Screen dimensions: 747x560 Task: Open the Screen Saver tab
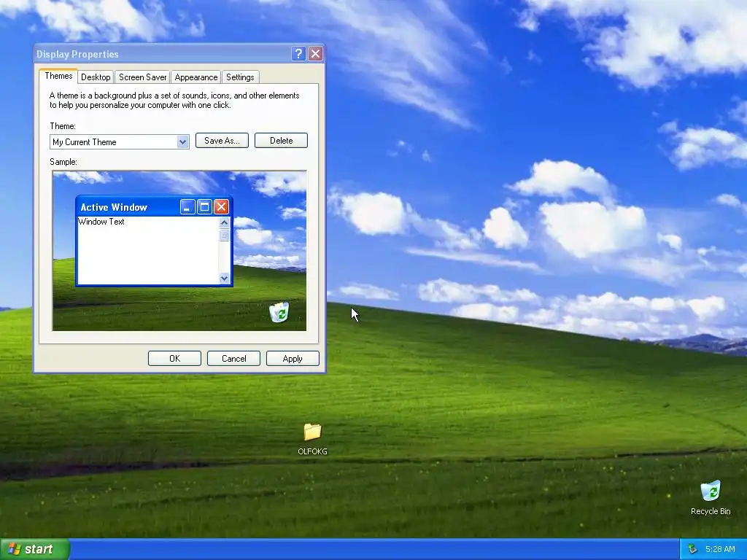click(x=142, y=77)
